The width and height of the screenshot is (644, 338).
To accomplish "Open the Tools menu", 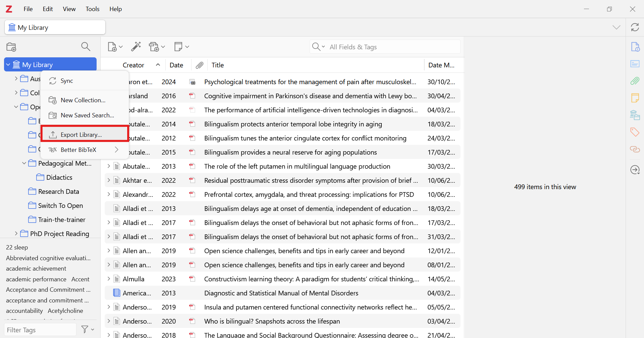I will pyautogui.click(x=93, y=9).
